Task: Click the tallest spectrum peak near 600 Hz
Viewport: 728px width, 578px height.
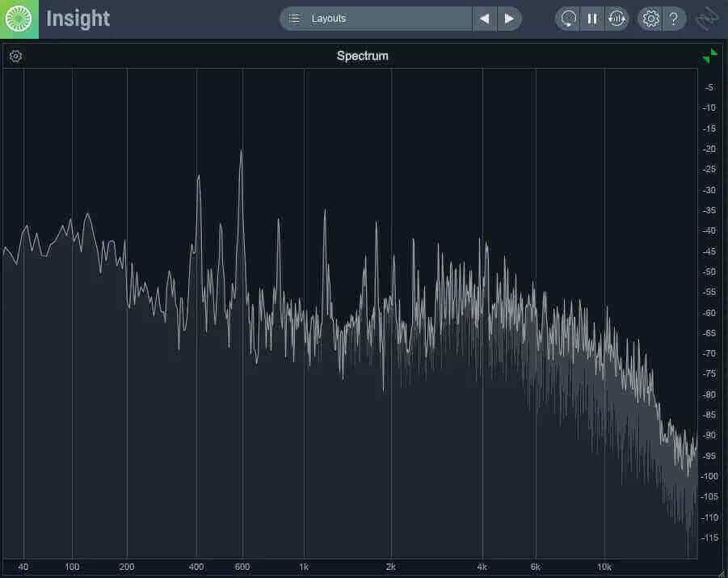Action: pyautogui.click(x=242, y=152)
